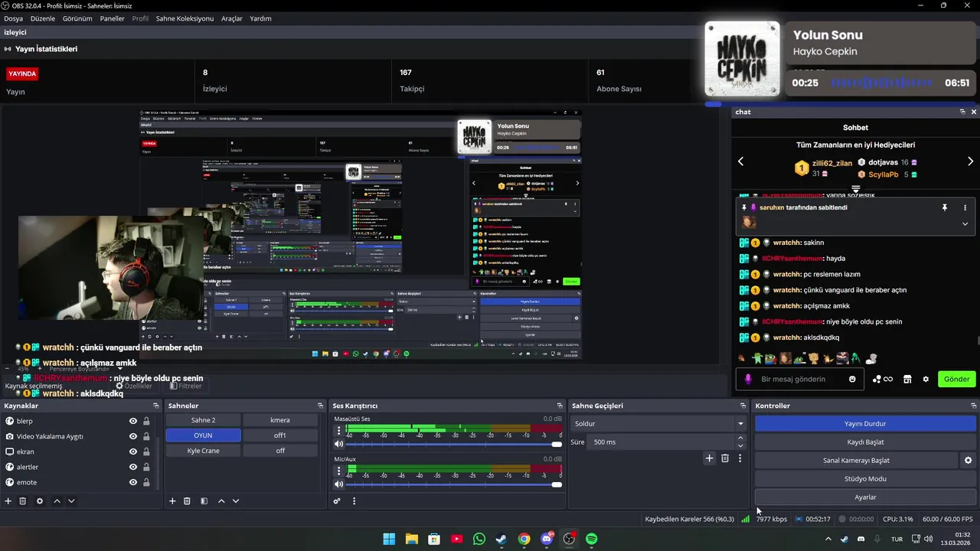Image resolution: width=980 pixels, height=551 pixels.
Task: Open transition properties three-dot menu
Action: click(740, 458)
